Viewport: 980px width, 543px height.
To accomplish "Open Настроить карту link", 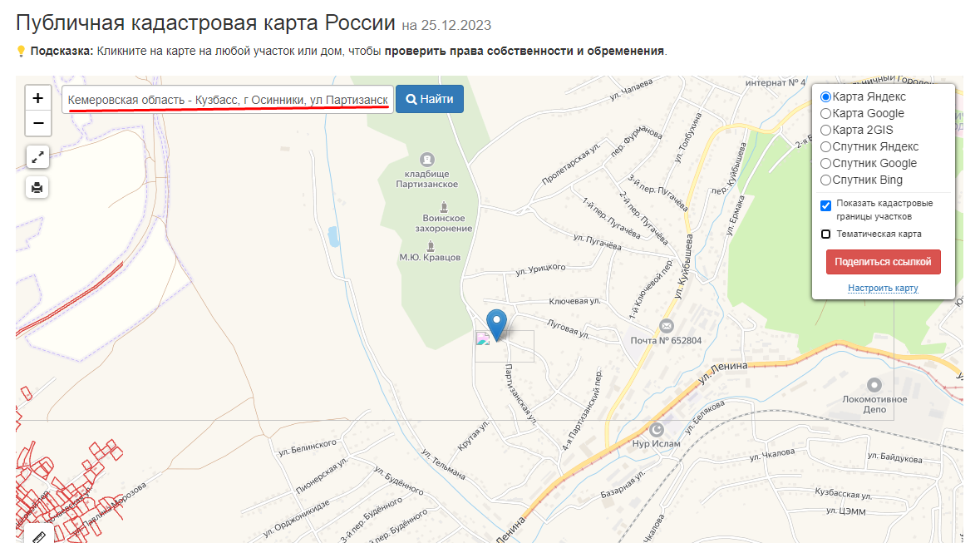I will pyautogui.click(x=883, y=289).
